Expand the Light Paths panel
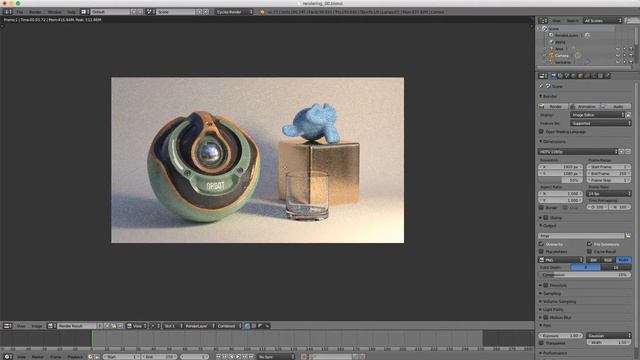Viewport: 640px width, 360px height. (x=551, y=310)
